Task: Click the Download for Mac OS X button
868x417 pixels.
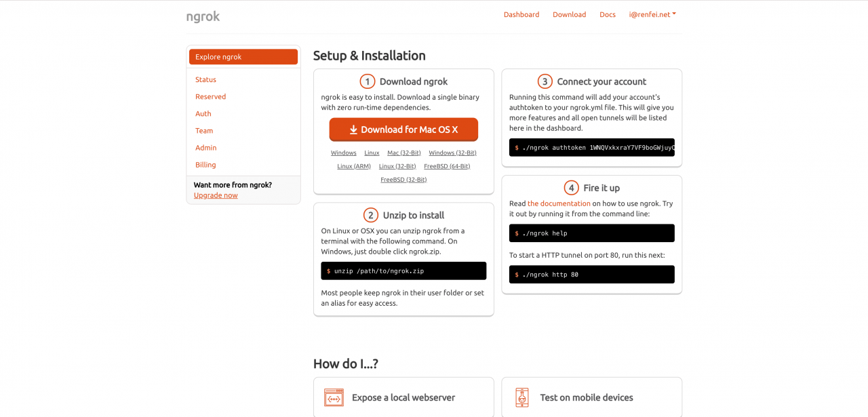Action: click(x=403, y=130)
